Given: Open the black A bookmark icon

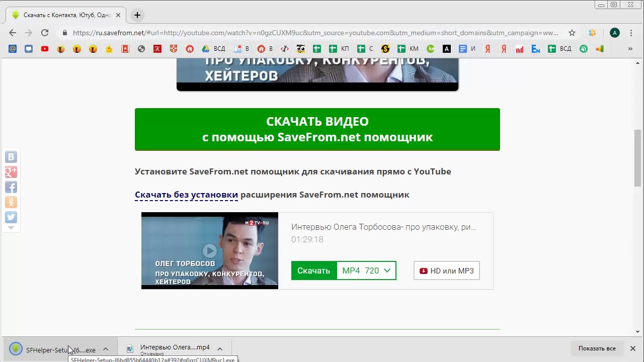Looking at the screenshot, I should 447,49.
